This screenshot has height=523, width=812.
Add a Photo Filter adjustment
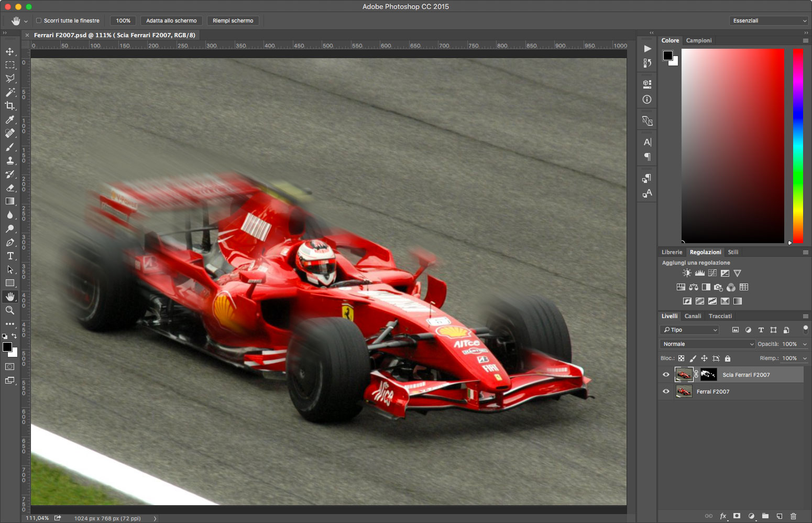[719, 287]
